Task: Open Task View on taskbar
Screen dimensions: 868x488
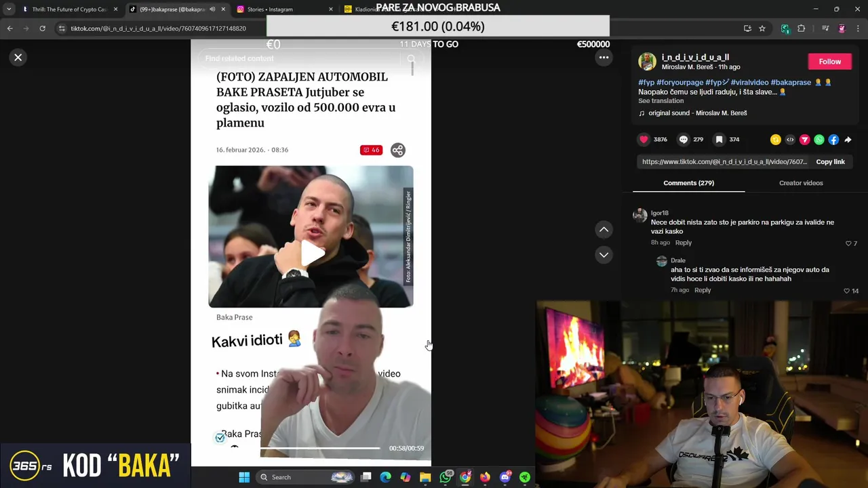Action: pos(366,477)
